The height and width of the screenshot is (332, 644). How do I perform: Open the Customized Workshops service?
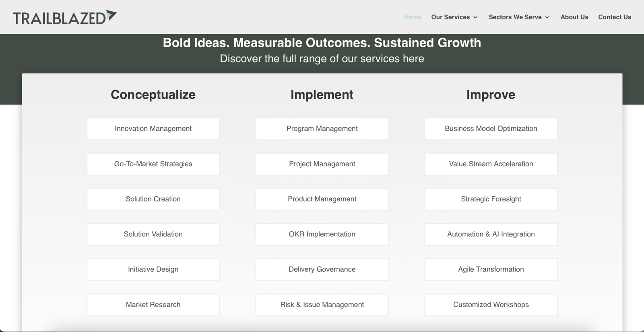pyautogui.click(x=491, y=305)
